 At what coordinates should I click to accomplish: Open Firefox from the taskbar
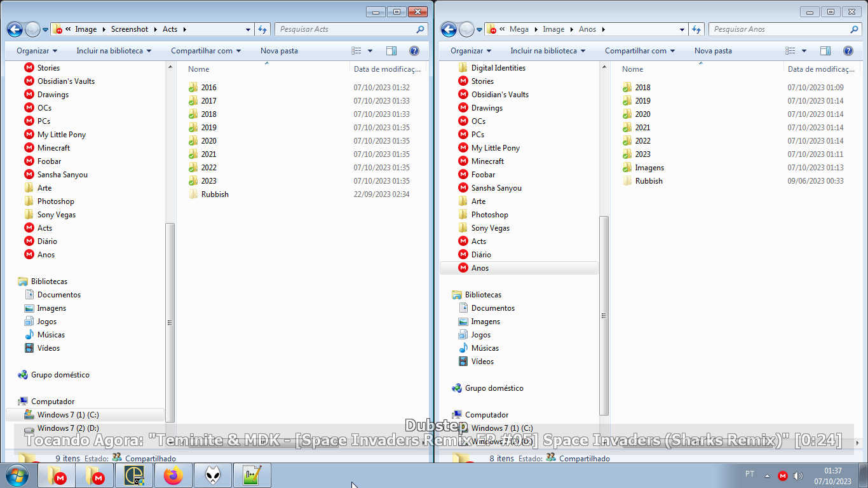coord(173,475)
